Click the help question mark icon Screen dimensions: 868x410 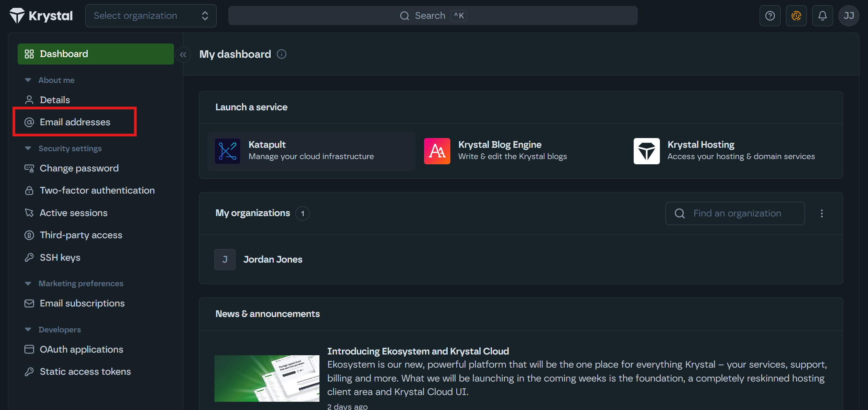(x=770, y=16)
